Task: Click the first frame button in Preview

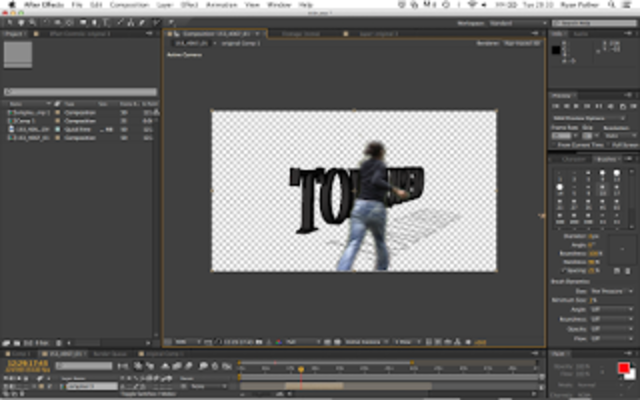Action: (556, 106)
